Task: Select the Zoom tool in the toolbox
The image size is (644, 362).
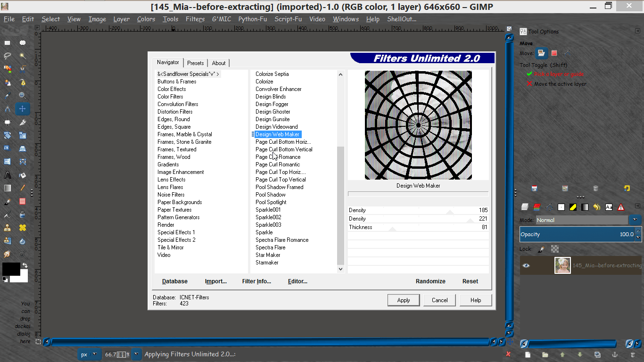Action: pos(22,95)
